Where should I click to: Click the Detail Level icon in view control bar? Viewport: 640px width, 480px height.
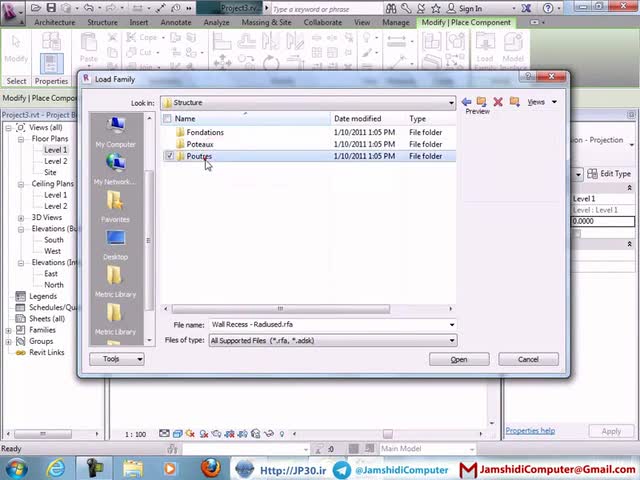pyautogui.click(x=164, y=434)
